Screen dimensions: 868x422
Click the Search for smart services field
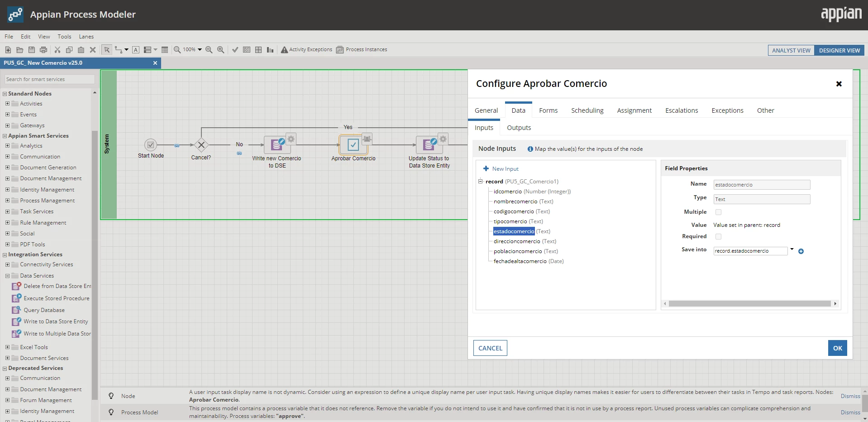pyautogui.click(x=50, y=79)
